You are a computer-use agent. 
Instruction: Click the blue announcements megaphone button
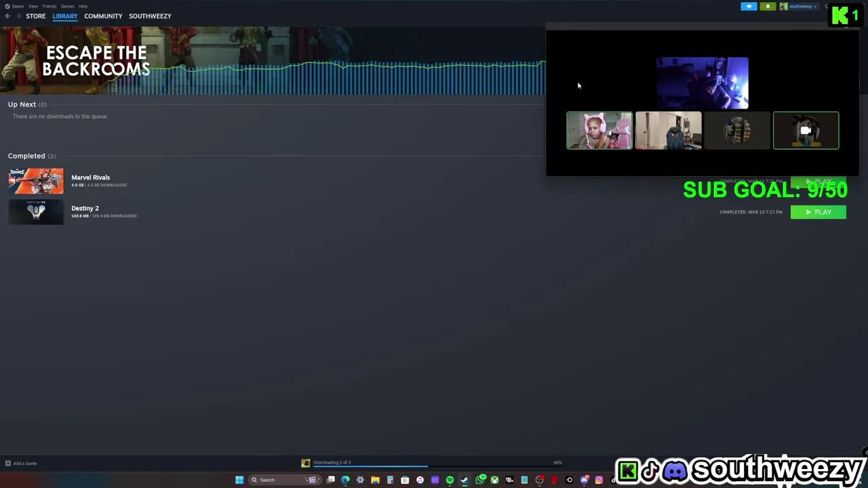(749, 6)
